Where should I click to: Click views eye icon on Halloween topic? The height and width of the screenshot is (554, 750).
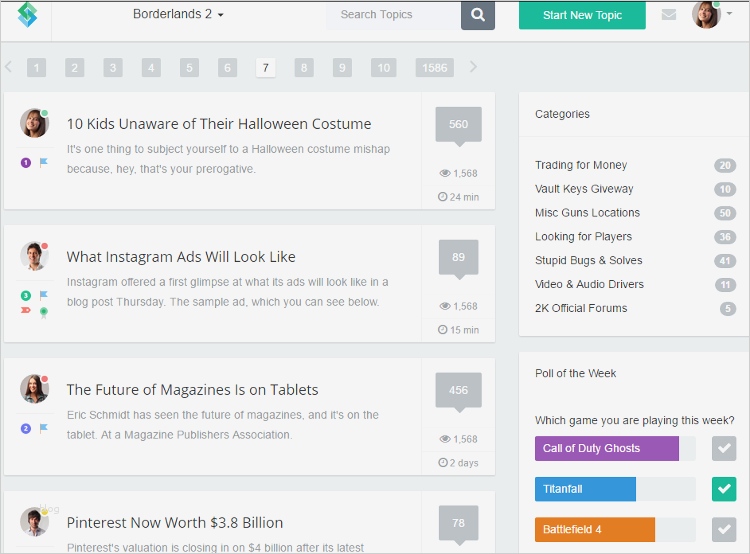tap(445, 173)
